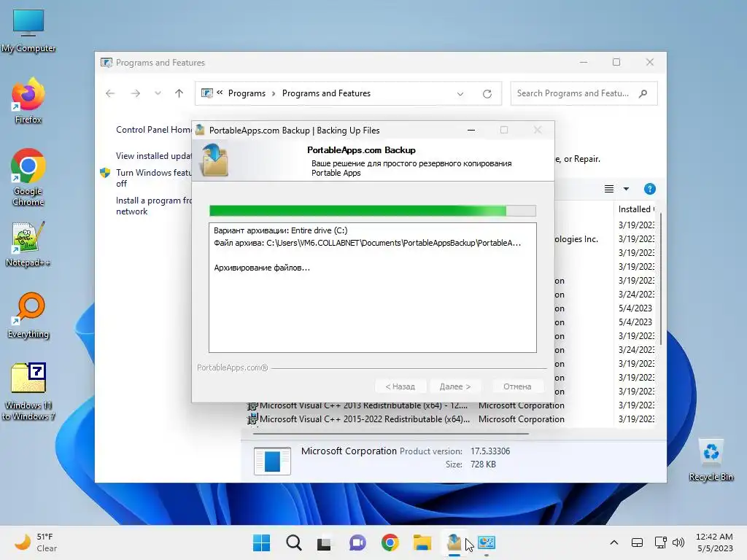Expand the address bar history dropdown
Screen dimensions: 747x560
point(460,94)
